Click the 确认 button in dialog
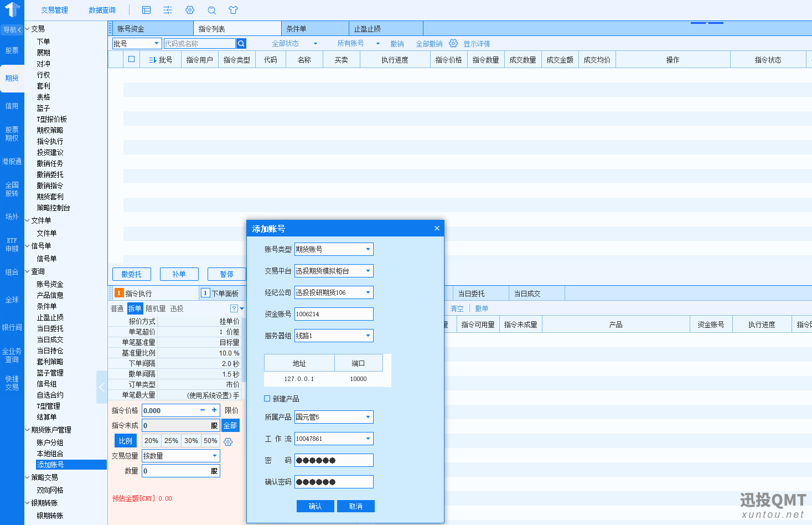812x525 pixels. (316, 506)
